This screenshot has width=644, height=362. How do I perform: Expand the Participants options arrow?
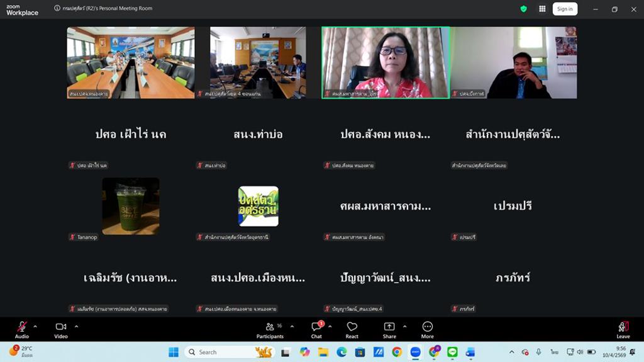pos(292,326)
